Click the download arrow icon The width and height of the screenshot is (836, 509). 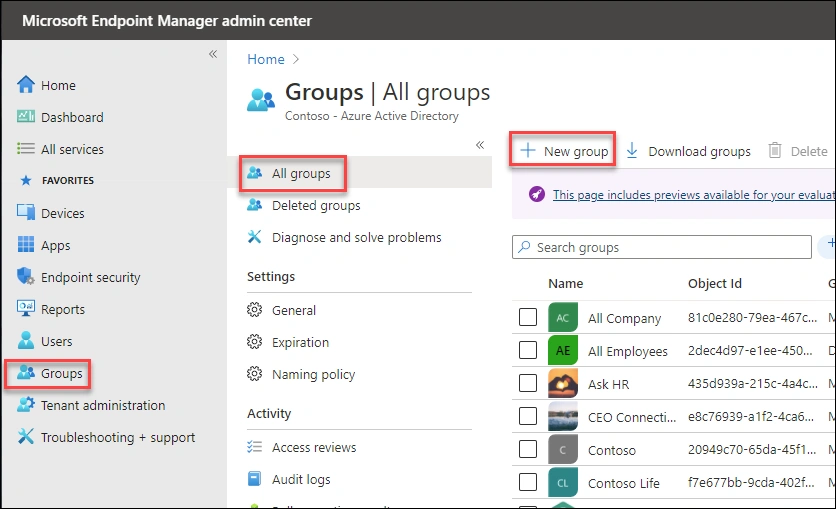point(632,151)
